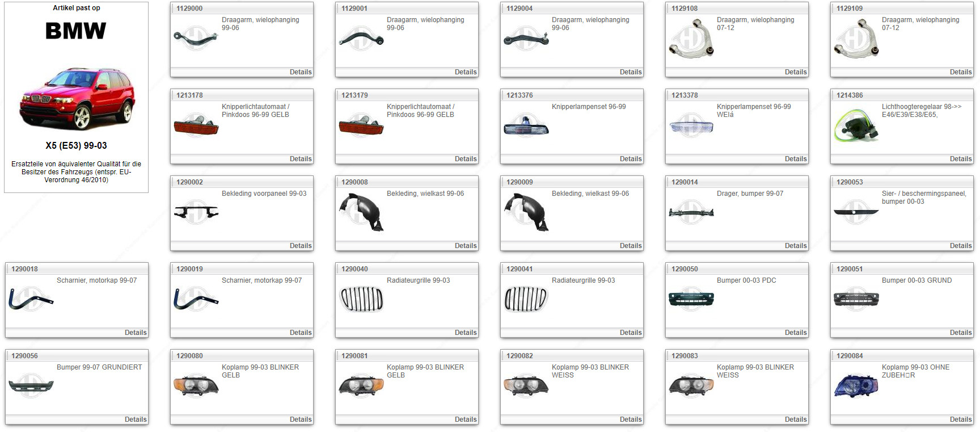Open Details for part 1129001
Screen dimensions: 980x432
coord(466,72)
